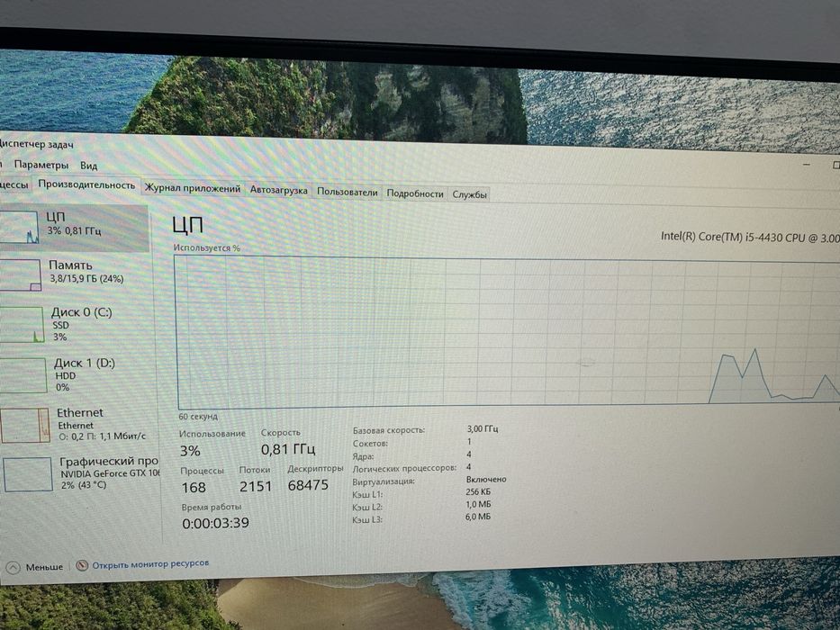
Task: Select the Графический процессор NVIDIA entry
Action: click(x=80, y=473)
